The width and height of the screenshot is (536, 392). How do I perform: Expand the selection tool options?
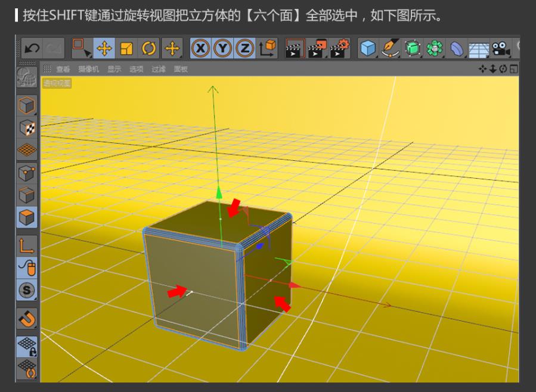tap(81, 48)
